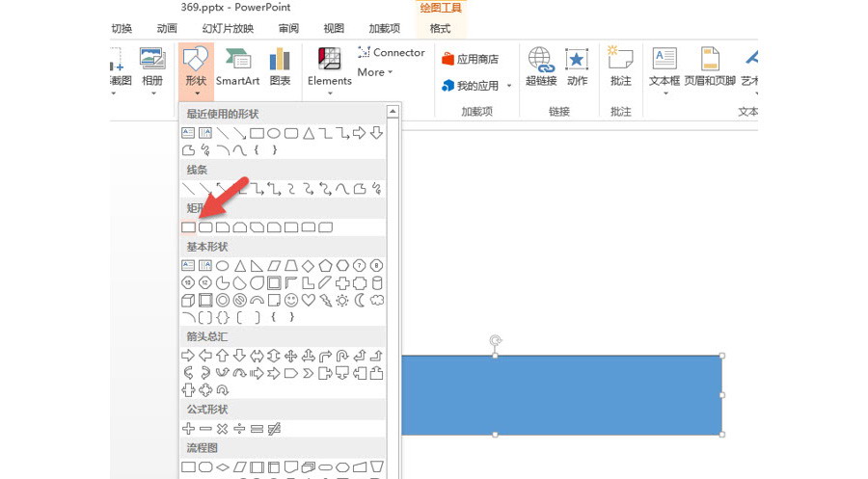Add a comment with 批注 button

pos(620,67)
